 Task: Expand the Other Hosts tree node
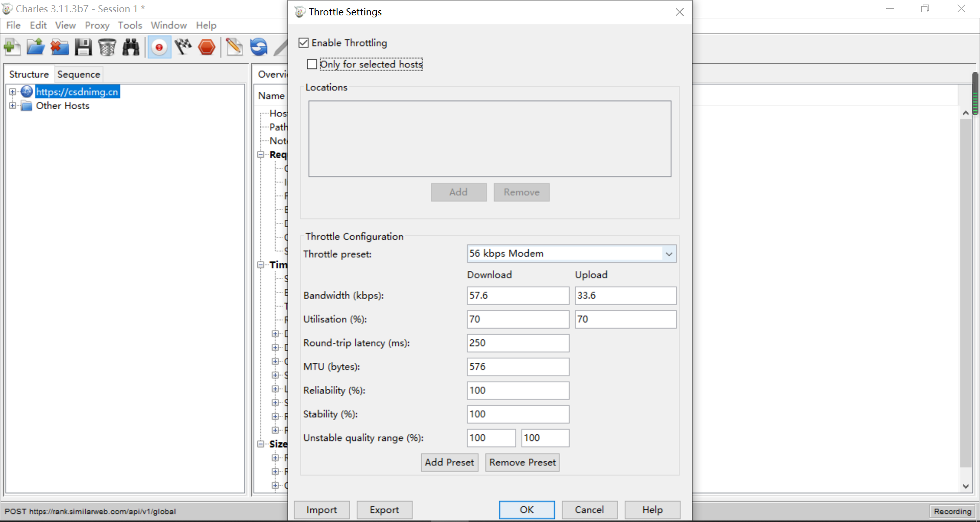point(13,106)
